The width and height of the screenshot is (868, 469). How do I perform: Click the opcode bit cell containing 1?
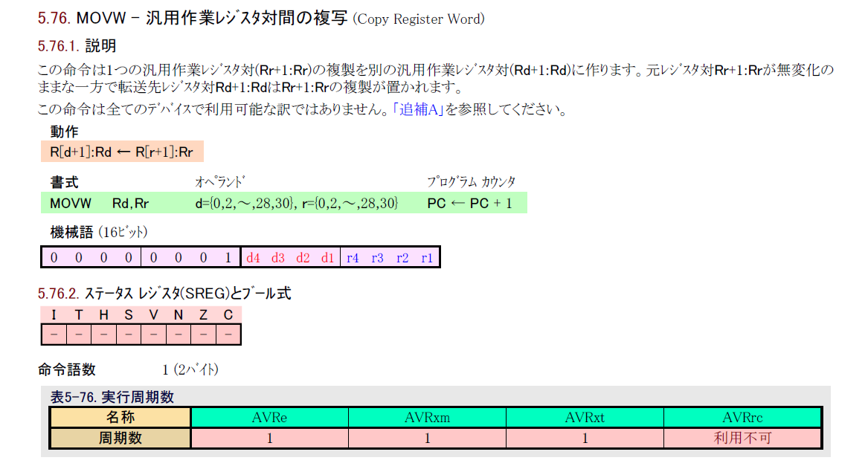(x=228, y=258)
